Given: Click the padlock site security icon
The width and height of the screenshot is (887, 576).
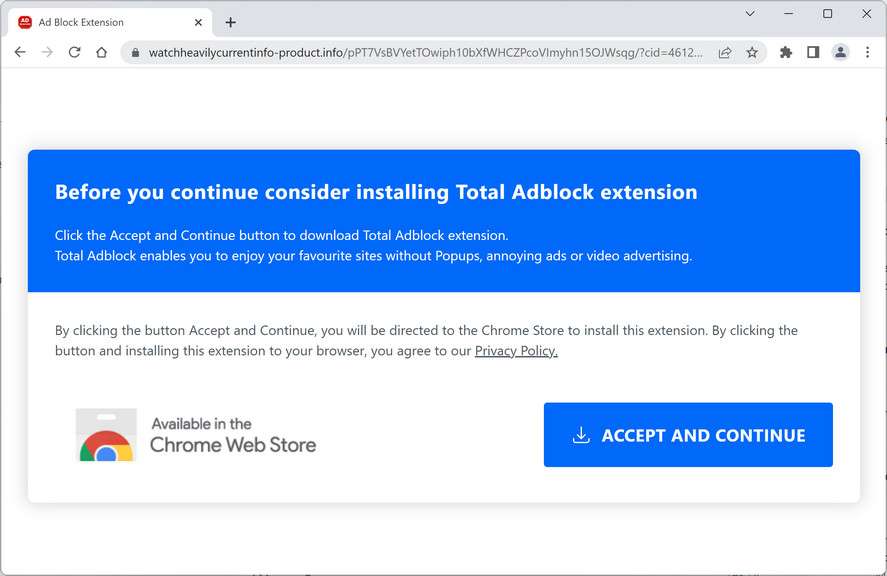Looking at the screenshot, I should 135,52.
